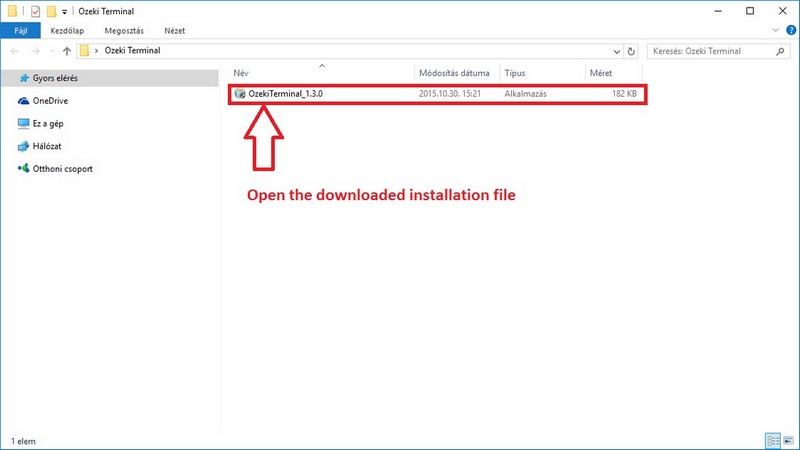This screenshot has width=800, height=450.
Task: Click the Otthoni csoport homegroup icon
Action: (23, 168)
